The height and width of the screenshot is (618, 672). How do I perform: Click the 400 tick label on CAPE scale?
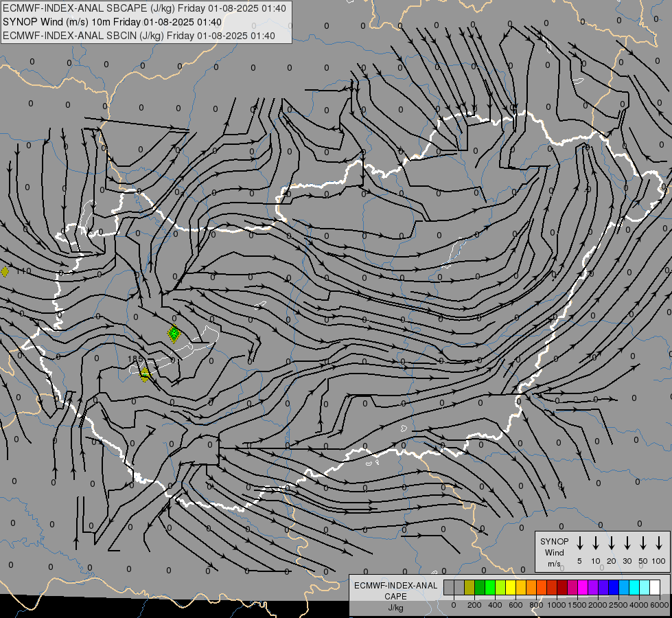pos(495,605)
